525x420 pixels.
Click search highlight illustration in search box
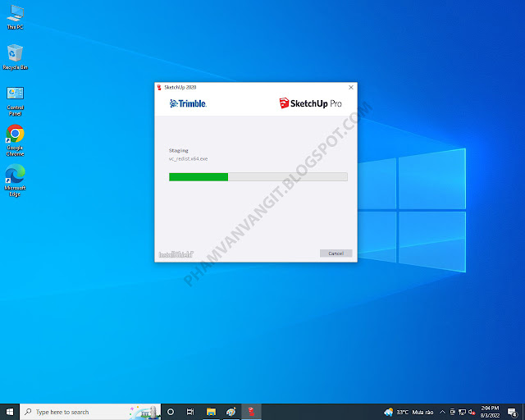tap(145, 412)
